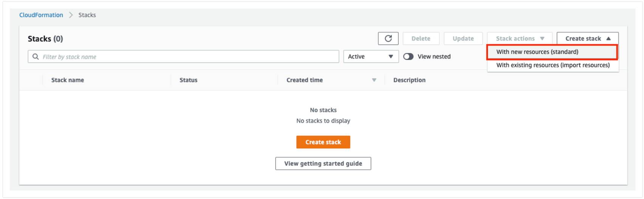Click the Status column header

tap(188, 80)
